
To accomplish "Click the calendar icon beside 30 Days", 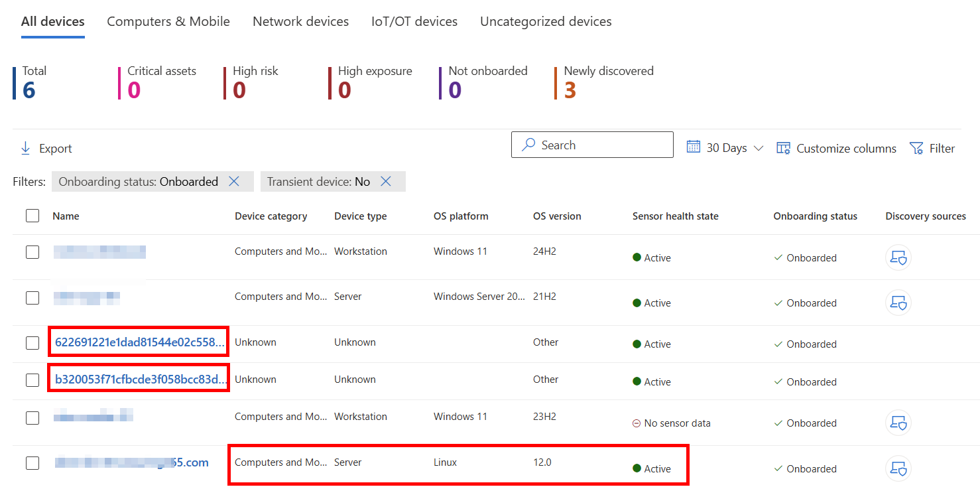I will pyautogui.click(x=693, y=147).
